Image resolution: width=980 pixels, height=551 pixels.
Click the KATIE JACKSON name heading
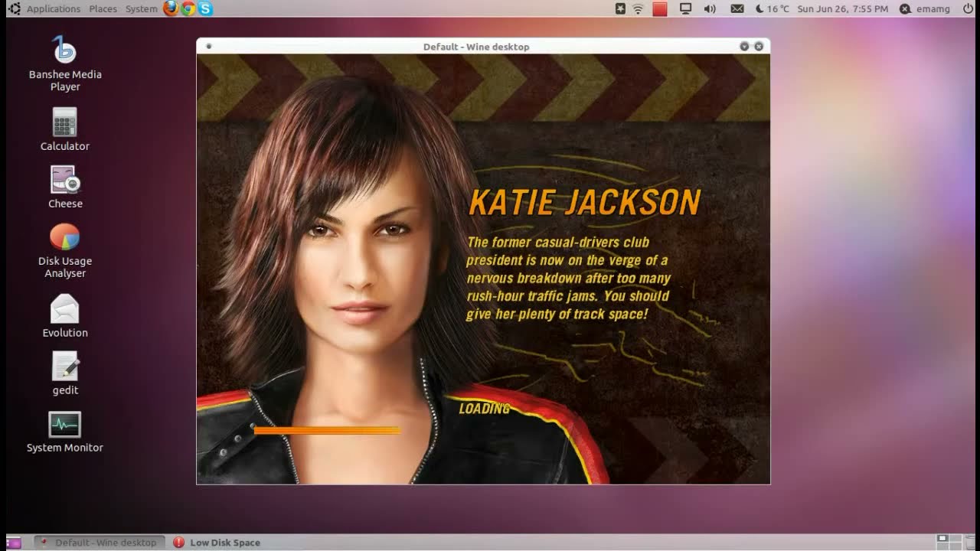tap(585, 203)
